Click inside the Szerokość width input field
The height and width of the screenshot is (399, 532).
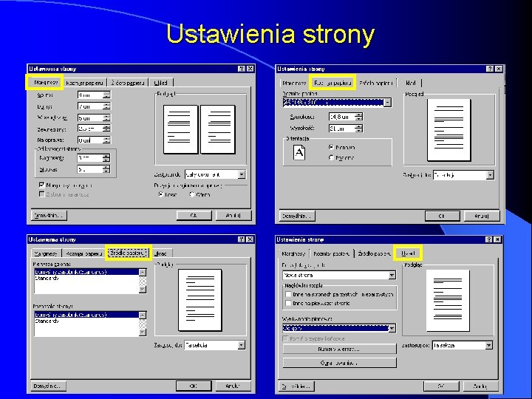341,117
